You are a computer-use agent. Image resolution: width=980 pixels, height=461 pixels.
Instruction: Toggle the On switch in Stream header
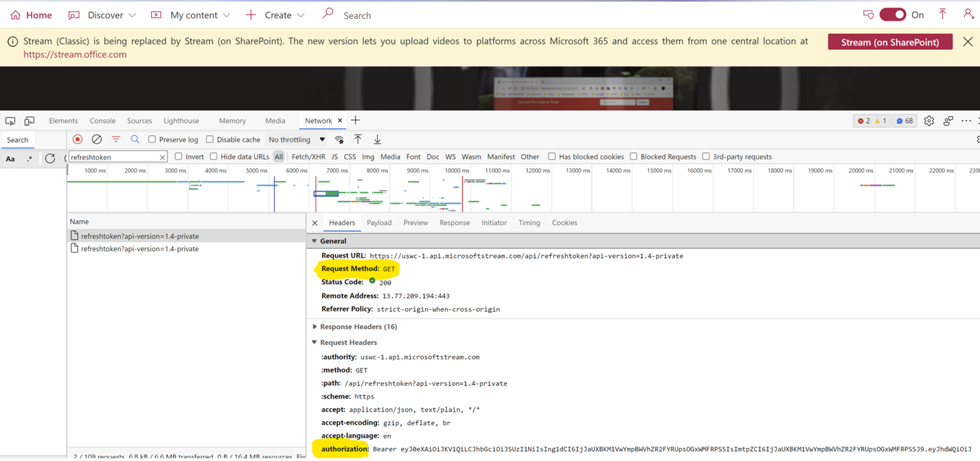coord(893,14)
